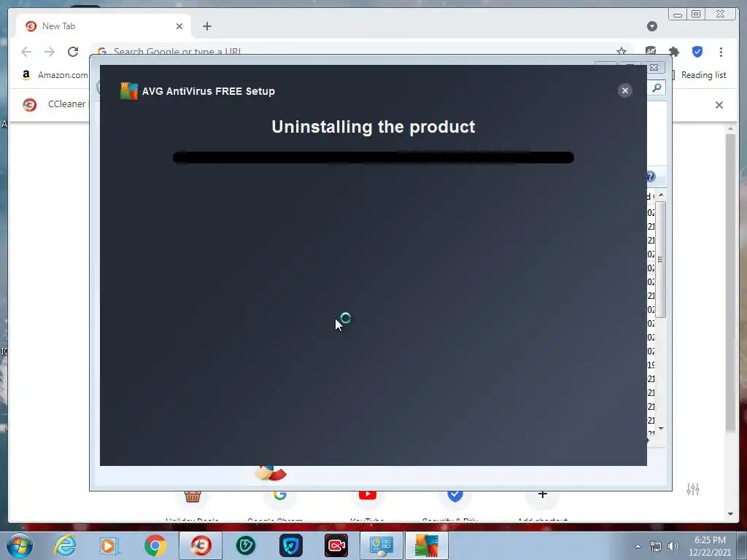Screen dimensions: 747x560
Task: Click the background window list scroll up arrow
Action: click(661, 195)
